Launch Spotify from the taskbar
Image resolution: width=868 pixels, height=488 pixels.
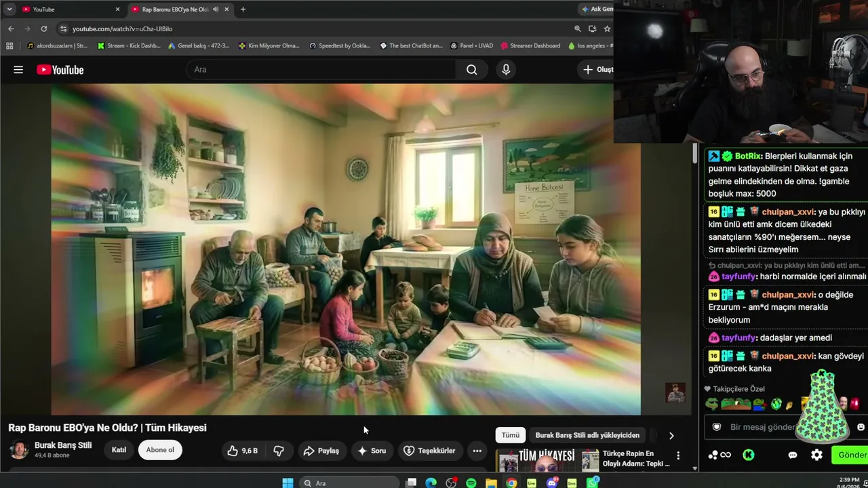click(x=471, y=483)
